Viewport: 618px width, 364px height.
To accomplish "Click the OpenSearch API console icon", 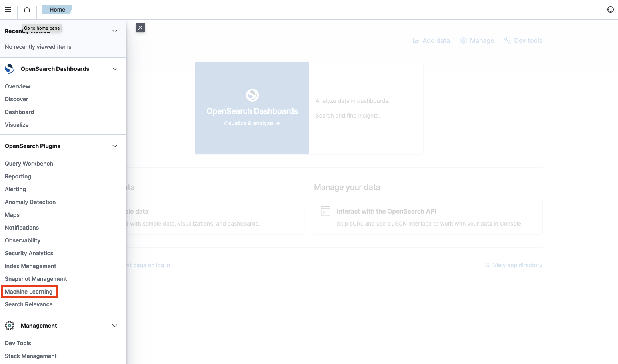I will 326,211.
